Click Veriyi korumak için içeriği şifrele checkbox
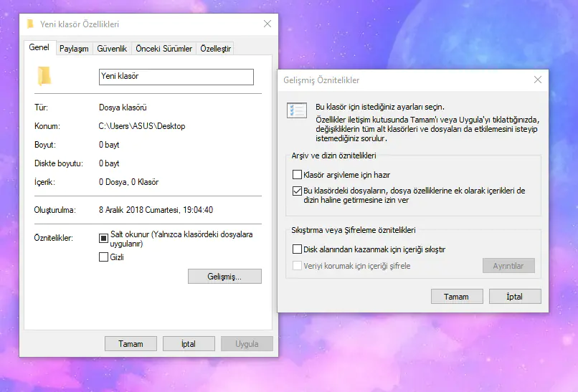The height and width of the screenshot is (392, 578). click(x=297, y=266)
